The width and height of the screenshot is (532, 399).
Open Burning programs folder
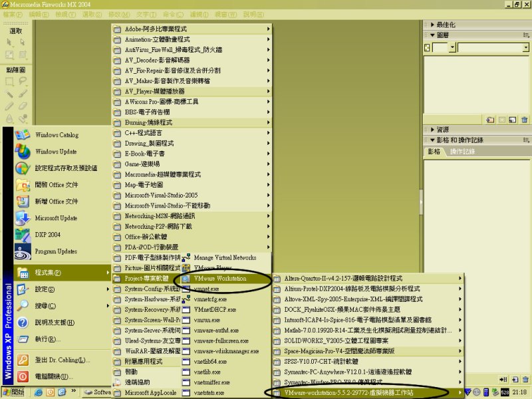[x=192, y=123]
